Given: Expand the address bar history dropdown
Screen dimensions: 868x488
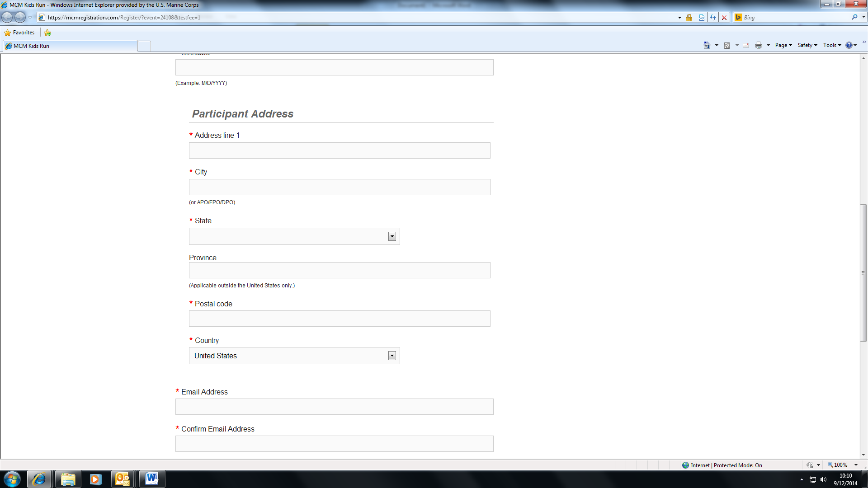Looking at the screenshot, I should [679, 18].
